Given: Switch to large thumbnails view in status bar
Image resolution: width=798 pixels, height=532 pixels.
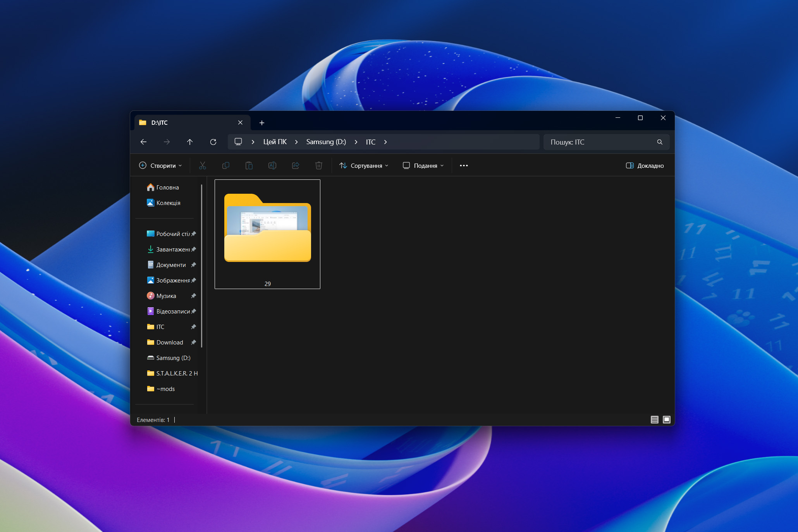Looking at the screenshot, I should pos(666,420).
